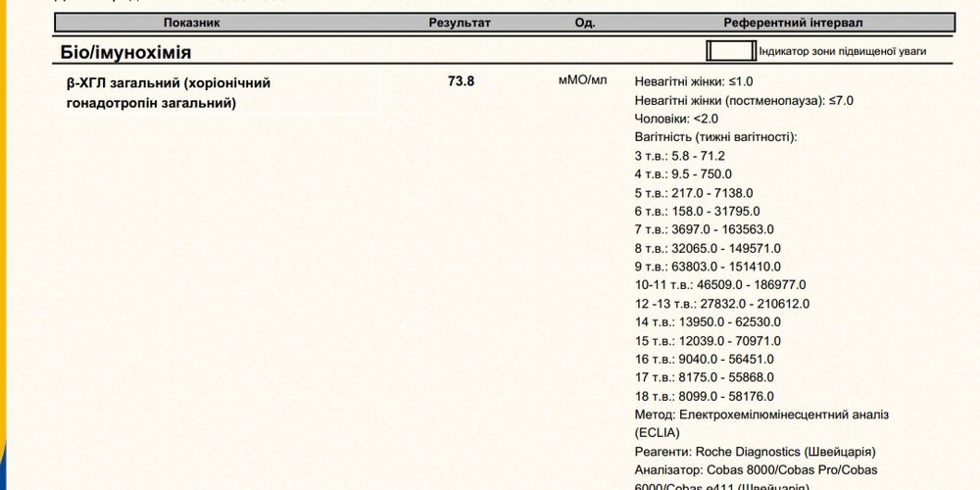980x490 pixels.
Task: Click the 'Індикатор зони підвищеної уваги' label
Action: 843,52
